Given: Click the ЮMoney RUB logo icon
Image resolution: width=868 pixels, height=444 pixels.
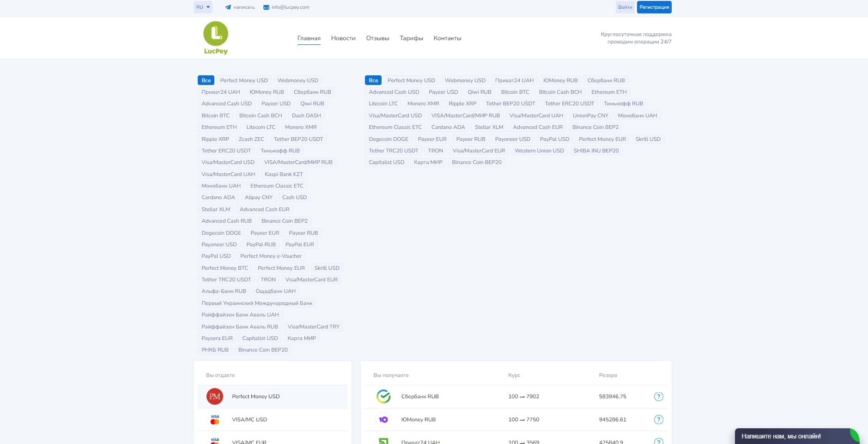Looking at the screenshot, I should (x=383, y=420).
